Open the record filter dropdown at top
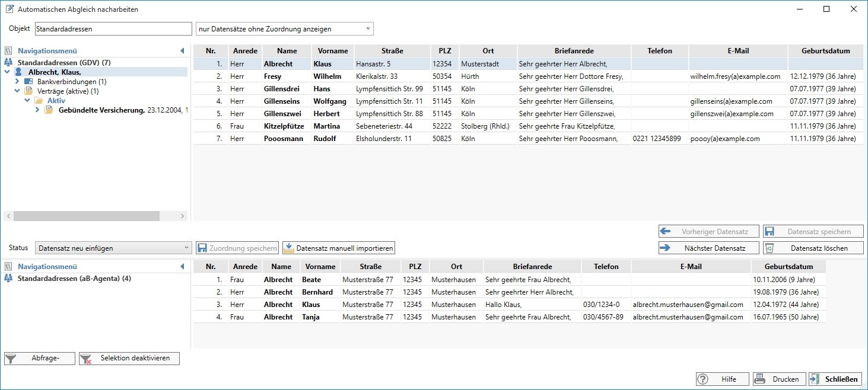 [x=284, y=28]
